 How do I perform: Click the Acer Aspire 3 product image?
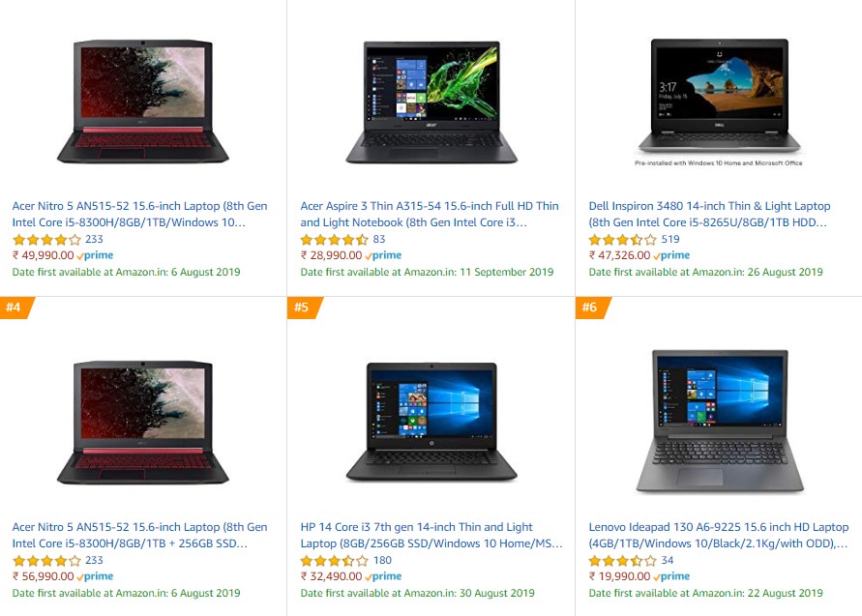431,102
